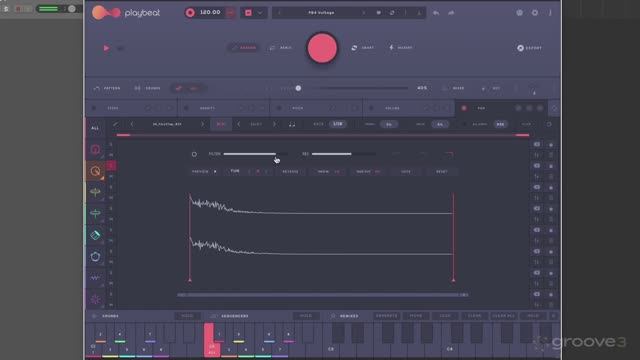Toggle Hold for the Sounds section
Image resolution: width=640 pixels, height=360 pixels.
pyautogui.click(x=187, y=316)
